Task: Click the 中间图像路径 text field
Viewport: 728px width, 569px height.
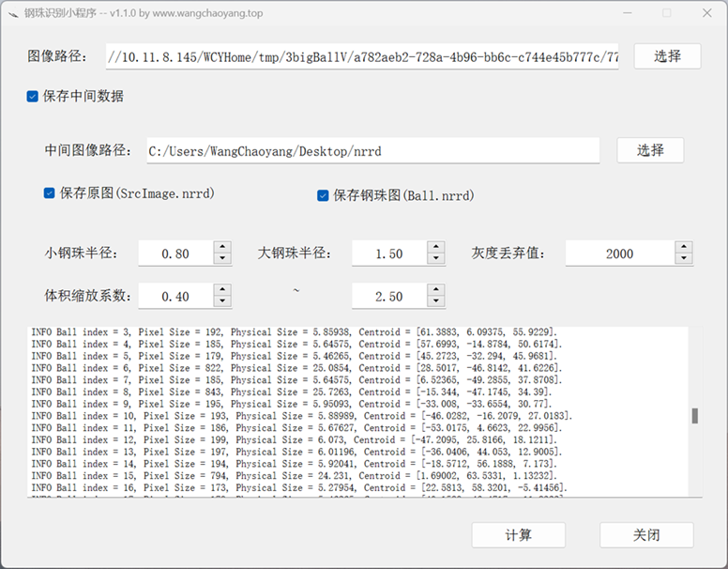Action: 372,151
